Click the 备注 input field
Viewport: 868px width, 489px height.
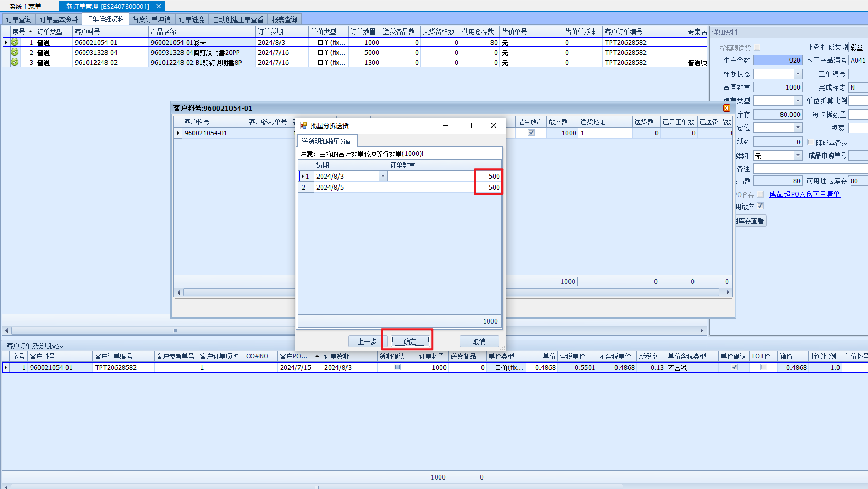811,169
